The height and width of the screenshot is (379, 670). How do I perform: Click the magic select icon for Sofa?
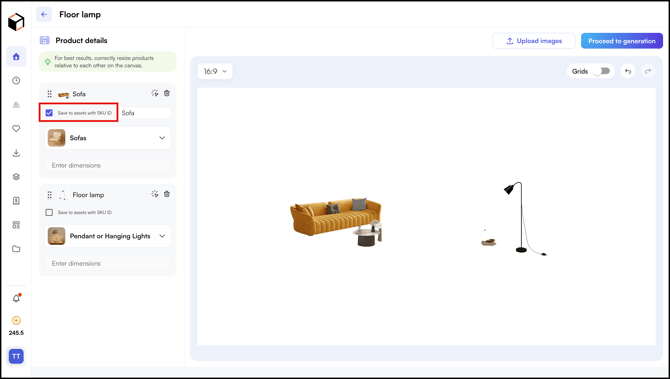[x=155, y=93]
